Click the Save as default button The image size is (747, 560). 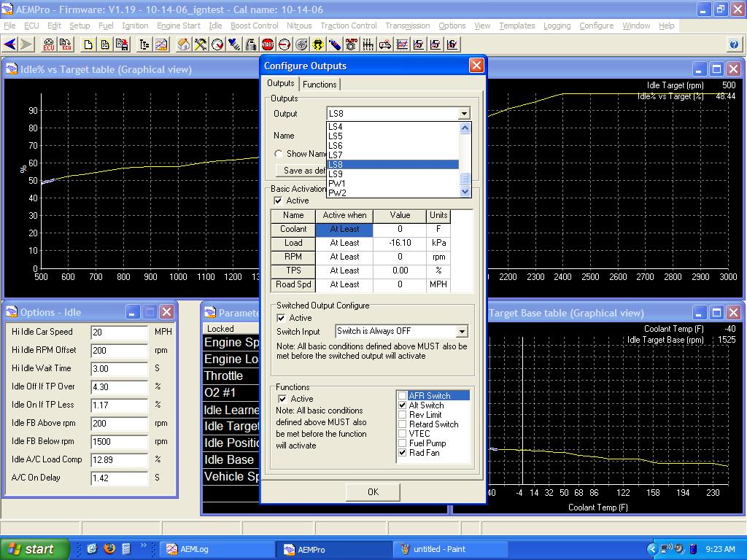tap(301, 171)
